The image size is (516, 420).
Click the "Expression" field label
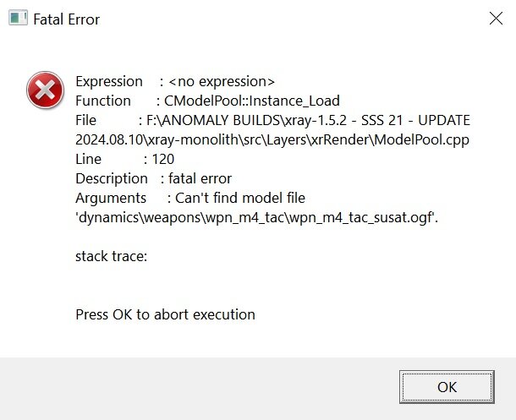pyautogui.click(x=109, y=81)
